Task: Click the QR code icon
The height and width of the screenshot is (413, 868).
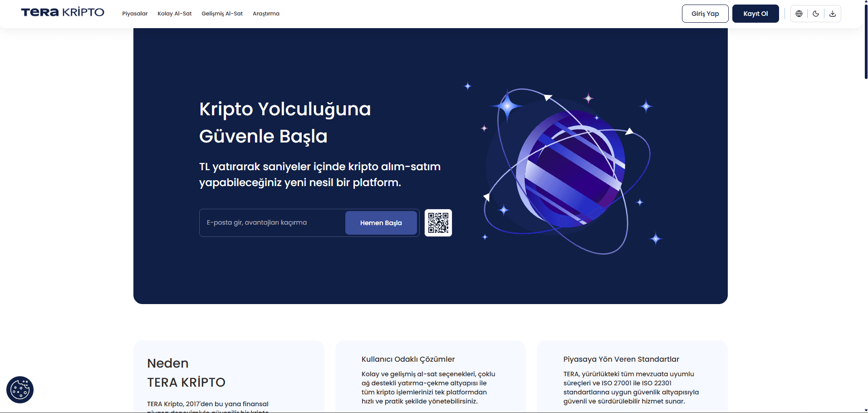Action: tap(438, 223)
